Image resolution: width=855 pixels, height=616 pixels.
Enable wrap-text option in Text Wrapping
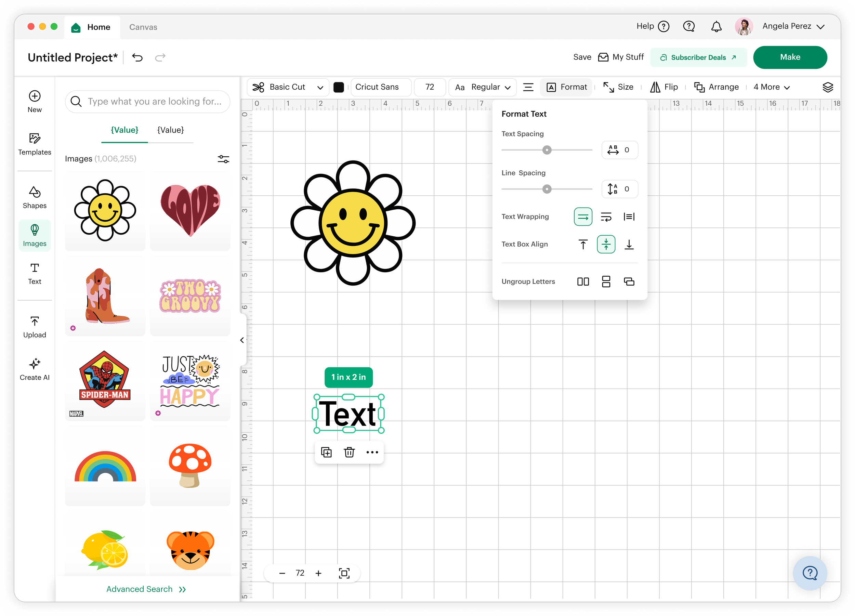pos(606,217)
